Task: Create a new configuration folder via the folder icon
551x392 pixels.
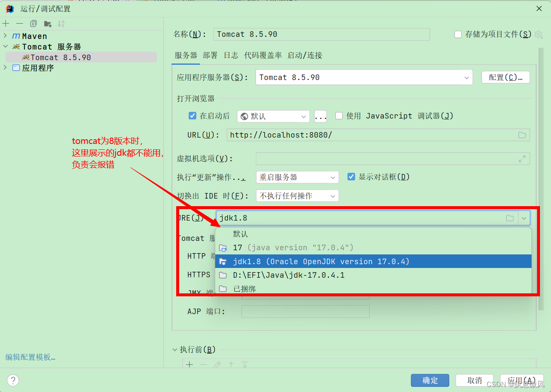Action: [x=48, y=23]
